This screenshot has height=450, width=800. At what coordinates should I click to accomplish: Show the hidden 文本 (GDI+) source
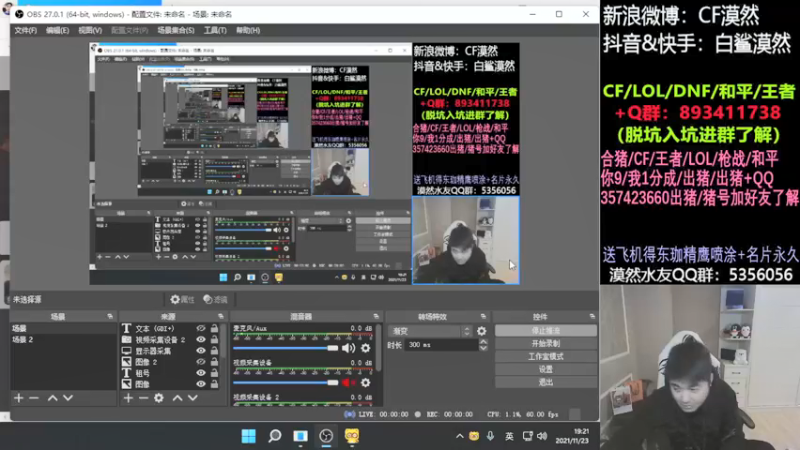click(x=201, y=329)
